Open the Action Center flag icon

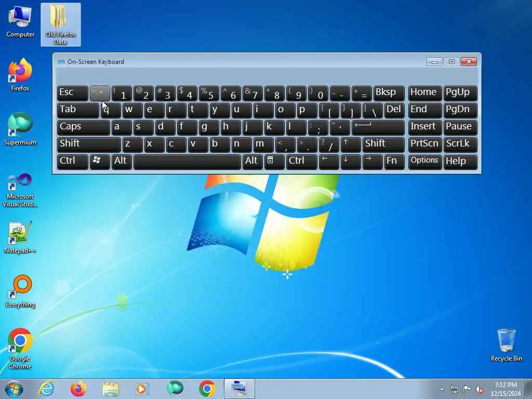click(467, 389)
